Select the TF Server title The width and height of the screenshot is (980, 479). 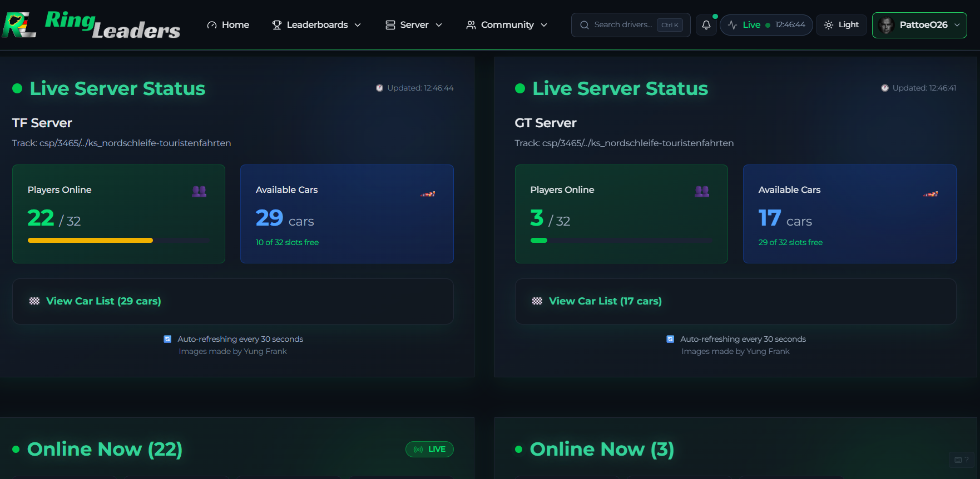(x=42, y=123)
